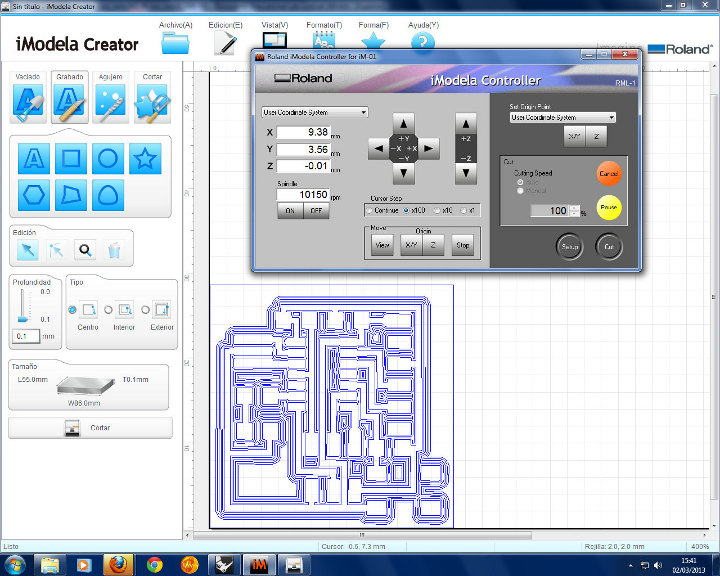
Task: Set Cursor Step to x100
Action: click(x=406, y=210)
